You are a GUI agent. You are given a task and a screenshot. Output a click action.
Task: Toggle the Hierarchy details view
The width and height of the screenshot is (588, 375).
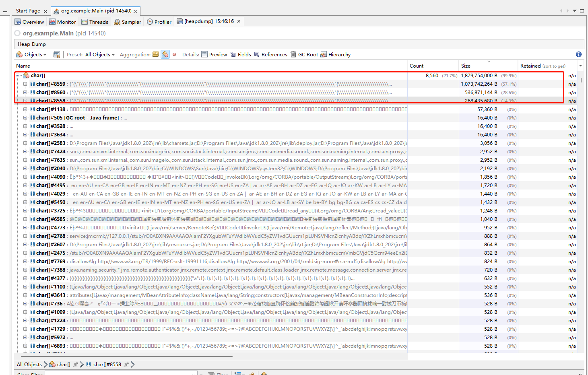[x=335, y=55]
